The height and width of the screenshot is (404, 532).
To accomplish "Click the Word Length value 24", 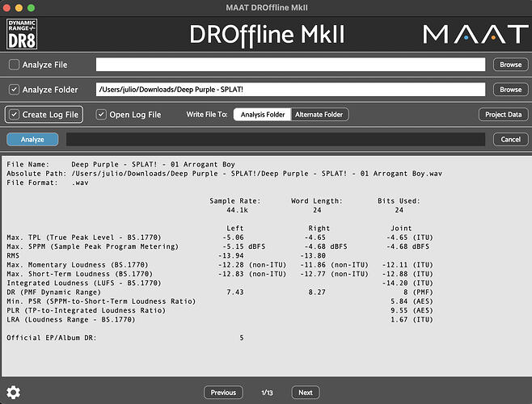I will pos(317,210).
